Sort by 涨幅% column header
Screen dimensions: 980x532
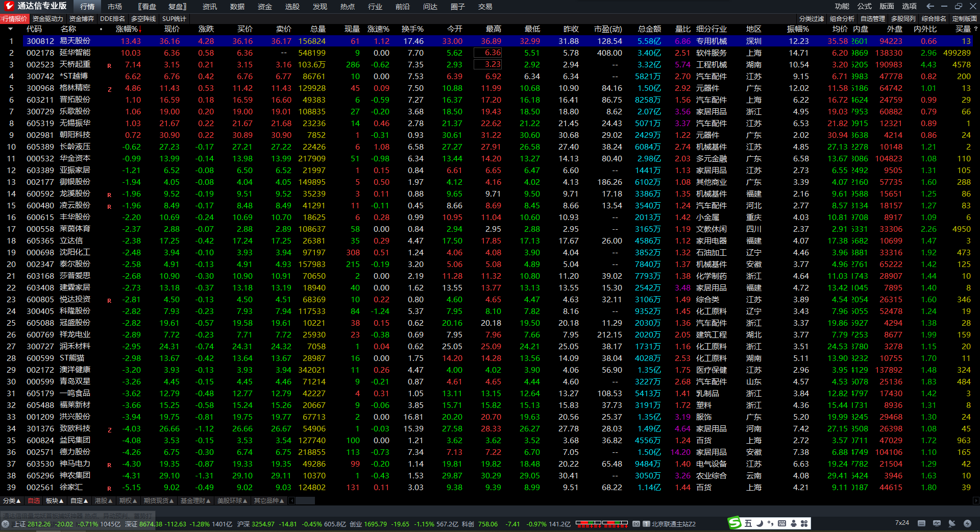click(128, 29)
